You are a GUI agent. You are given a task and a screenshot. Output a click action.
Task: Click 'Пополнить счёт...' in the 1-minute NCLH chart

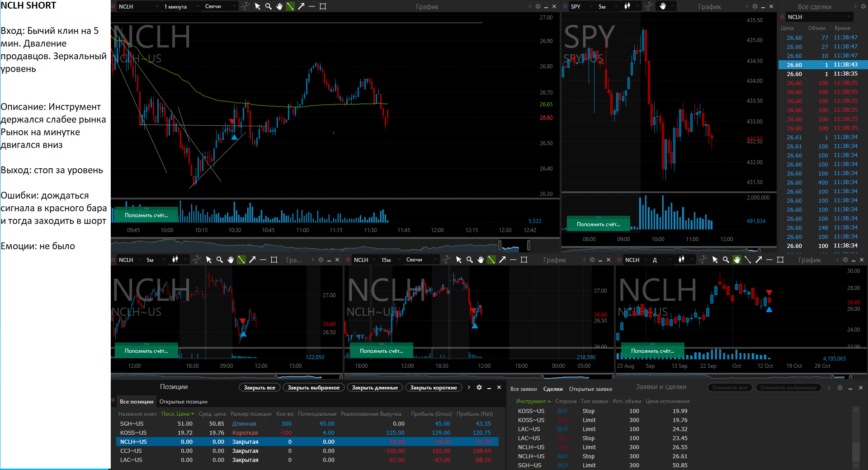146,215
